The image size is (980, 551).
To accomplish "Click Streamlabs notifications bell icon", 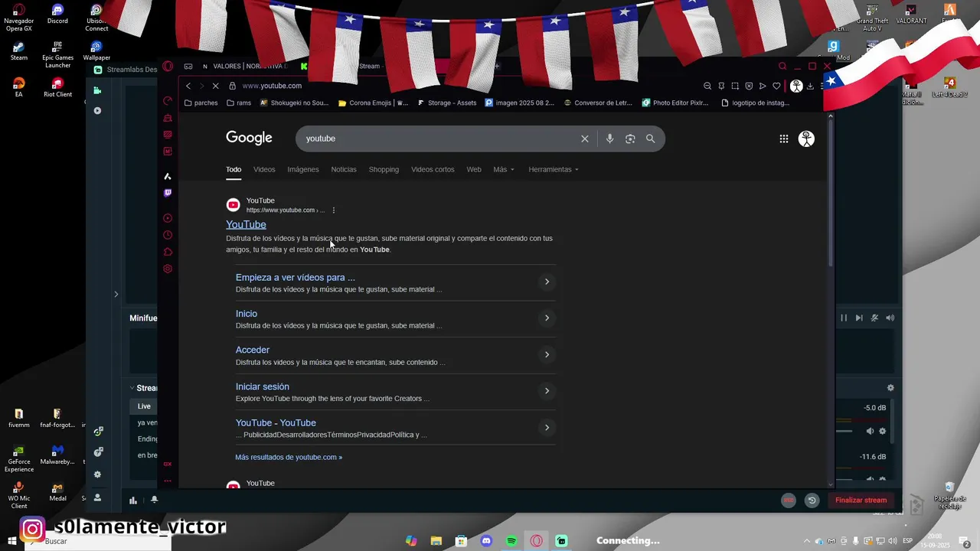I will [x=155, y=500].
